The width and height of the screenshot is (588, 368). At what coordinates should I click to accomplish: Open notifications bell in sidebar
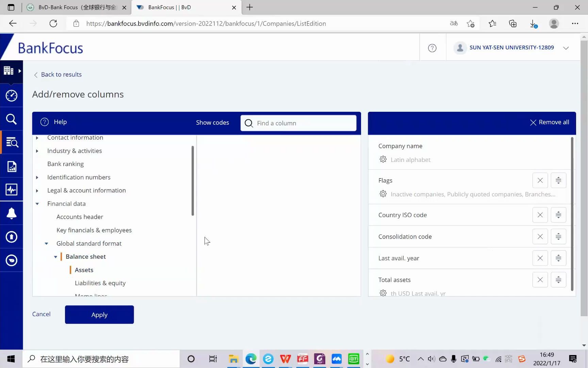(11, 213)
